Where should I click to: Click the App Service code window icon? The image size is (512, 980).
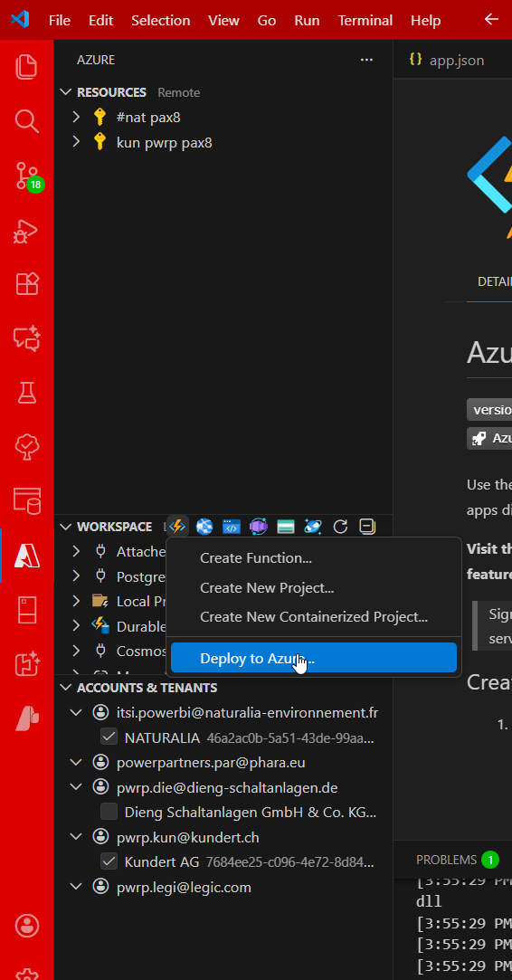pyautogui.click(x=232, y=527)
